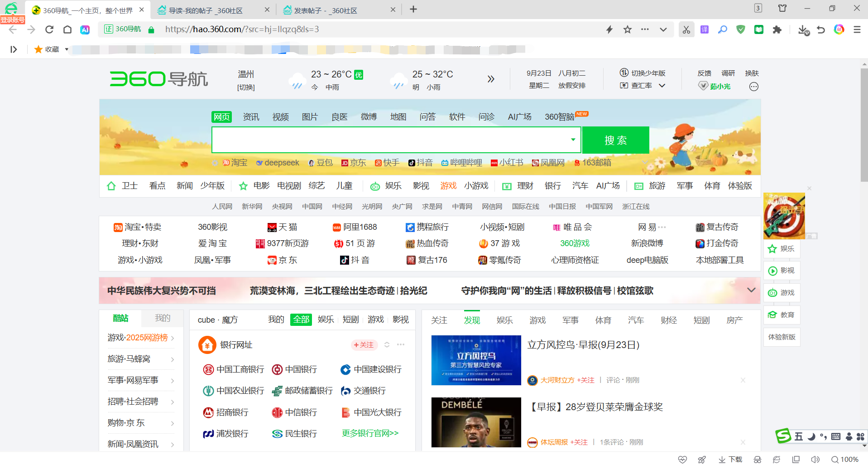Viewport: 868px width, 465px height.
Task: Click the lightning speed-mode icon near the address bar
Action: 609,29
